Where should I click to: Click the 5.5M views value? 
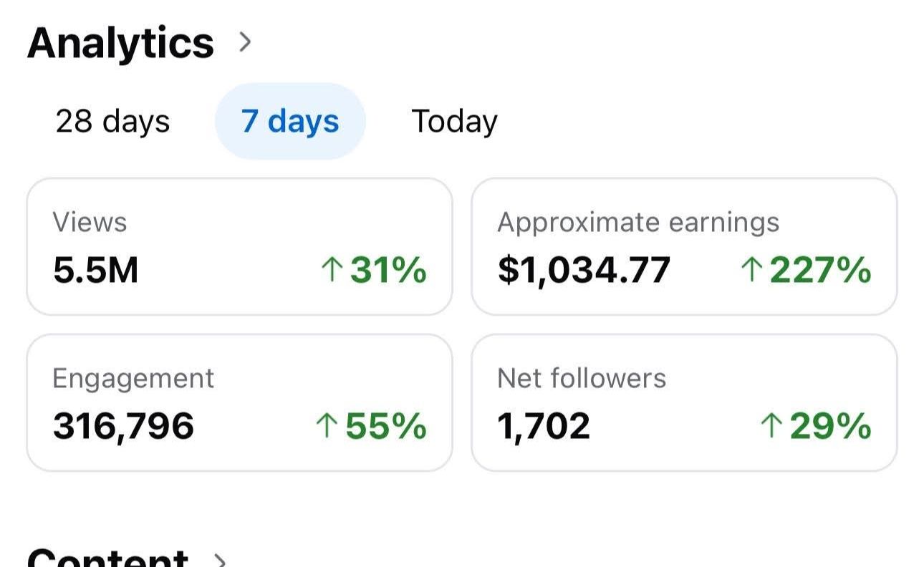(x=95, y=271)
